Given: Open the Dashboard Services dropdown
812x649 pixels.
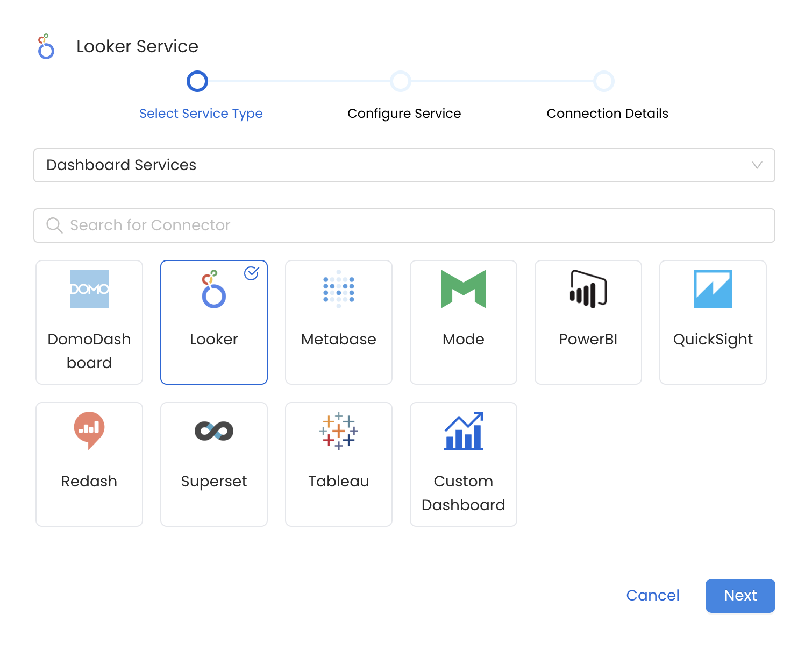Looking at the screenshot, I should [x=403, y=165].
